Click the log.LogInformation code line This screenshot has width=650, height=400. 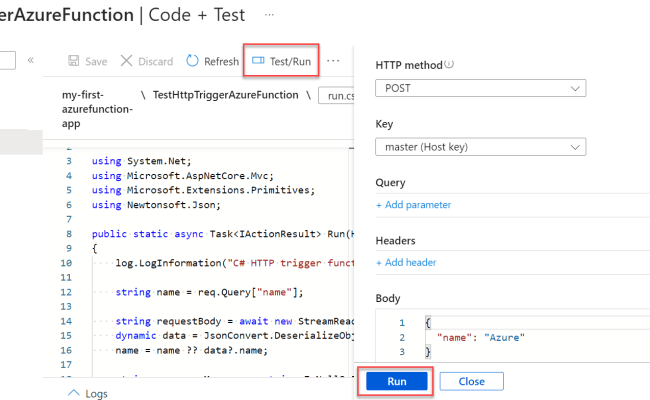(235, 263)
